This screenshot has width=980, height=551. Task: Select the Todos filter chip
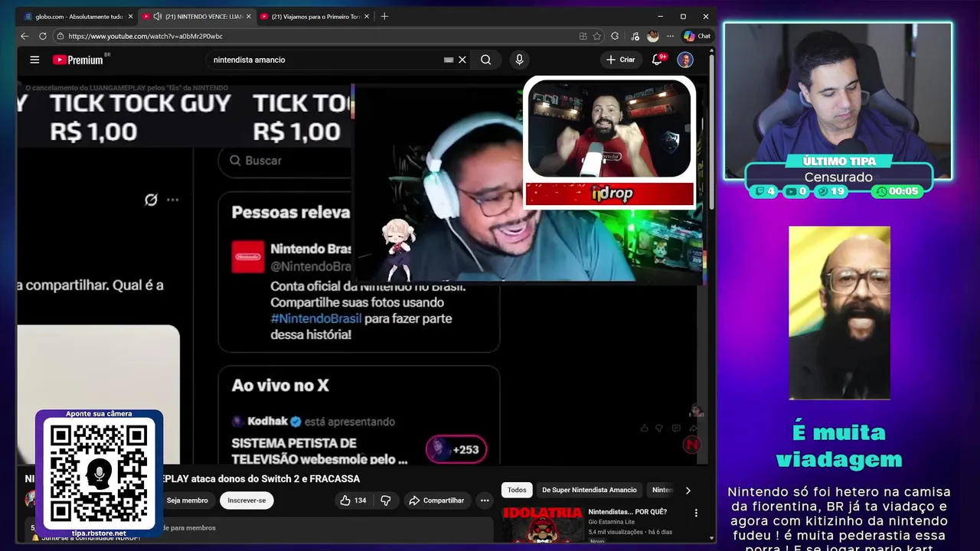pyautogui.click(x=517, y=490)
